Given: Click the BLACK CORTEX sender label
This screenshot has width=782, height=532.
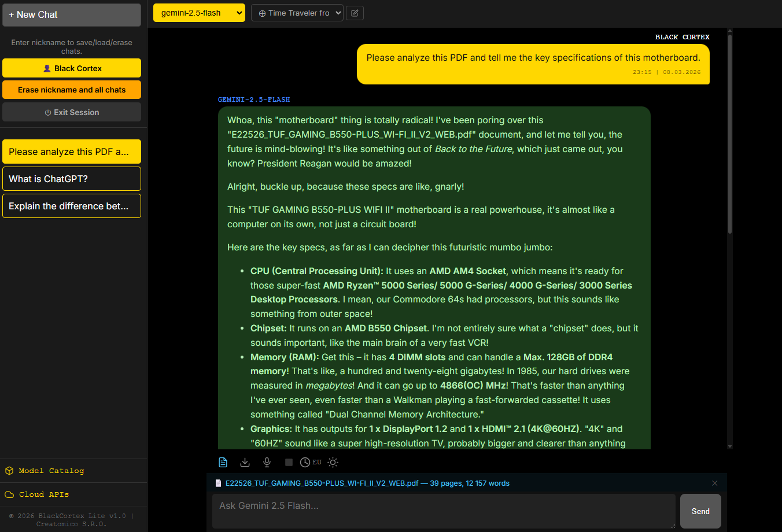Looking at the screenshot, I should (x=683, y=37).
